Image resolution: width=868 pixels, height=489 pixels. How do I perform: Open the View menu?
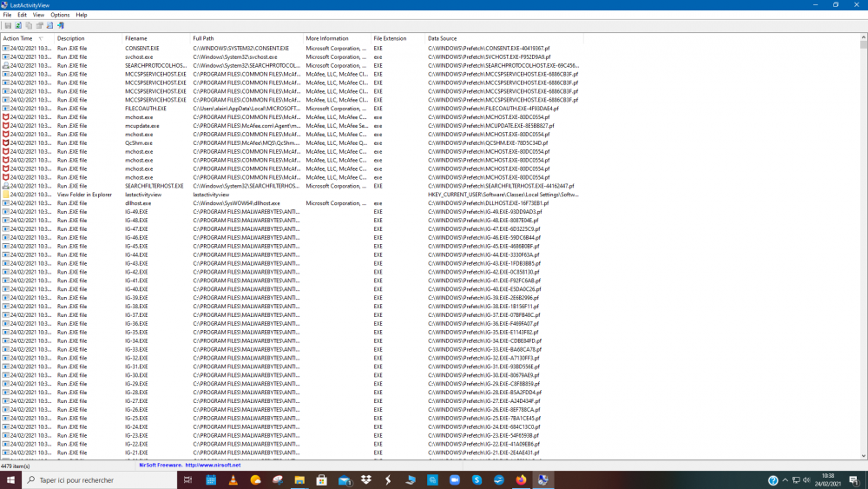(38, 15)
